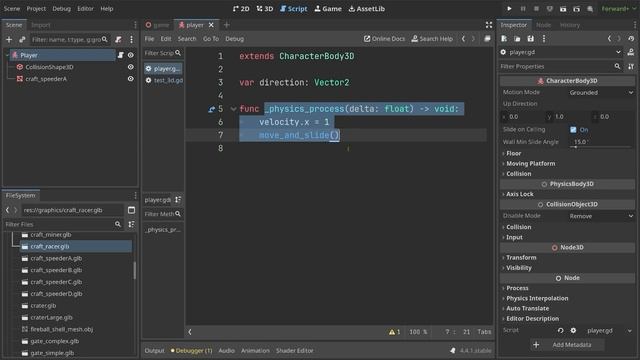Toggle method list sort order
Screen dimensions: 640x360
[x=178, y=200]
